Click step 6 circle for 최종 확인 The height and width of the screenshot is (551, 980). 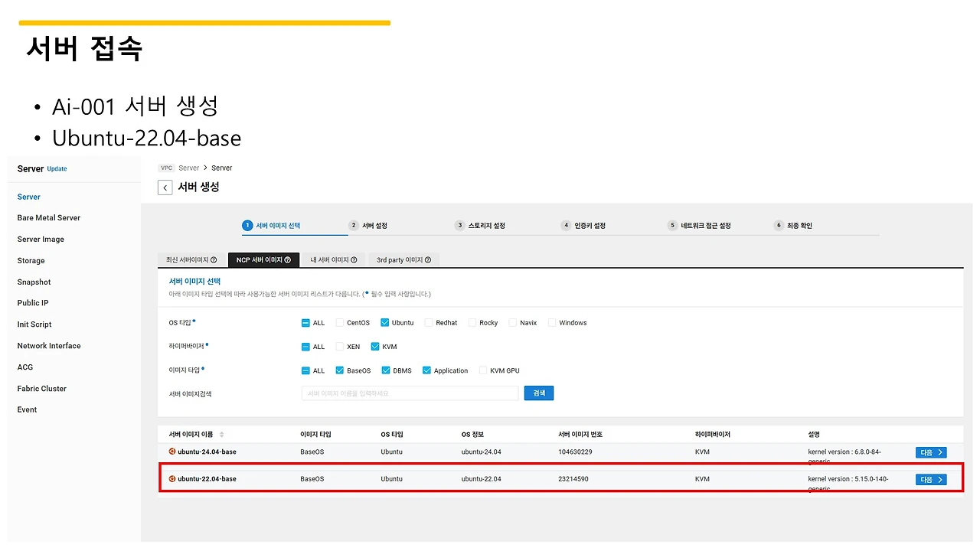tap(779, 226)
